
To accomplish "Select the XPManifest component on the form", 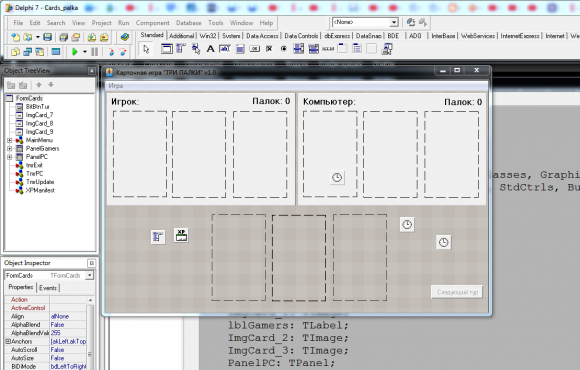I will click(181, 235).
